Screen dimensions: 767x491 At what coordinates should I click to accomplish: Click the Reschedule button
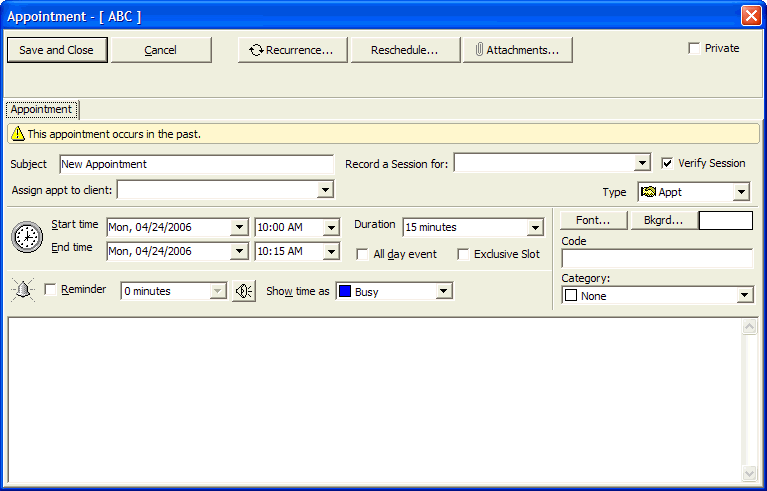[405, 50]
